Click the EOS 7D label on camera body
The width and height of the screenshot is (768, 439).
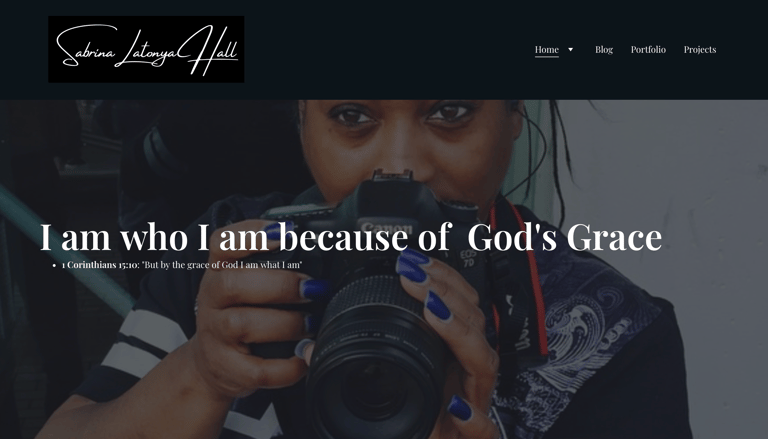(x=468, y=258)
